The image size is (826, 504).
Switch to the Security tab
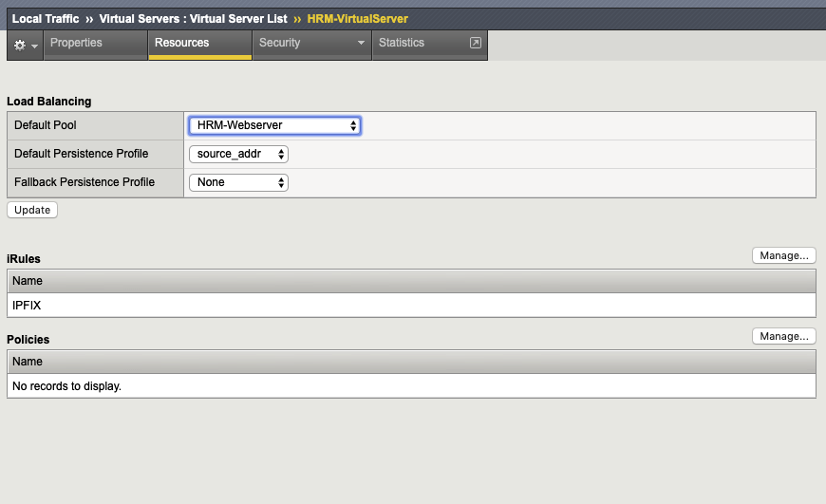coord(280,43)
